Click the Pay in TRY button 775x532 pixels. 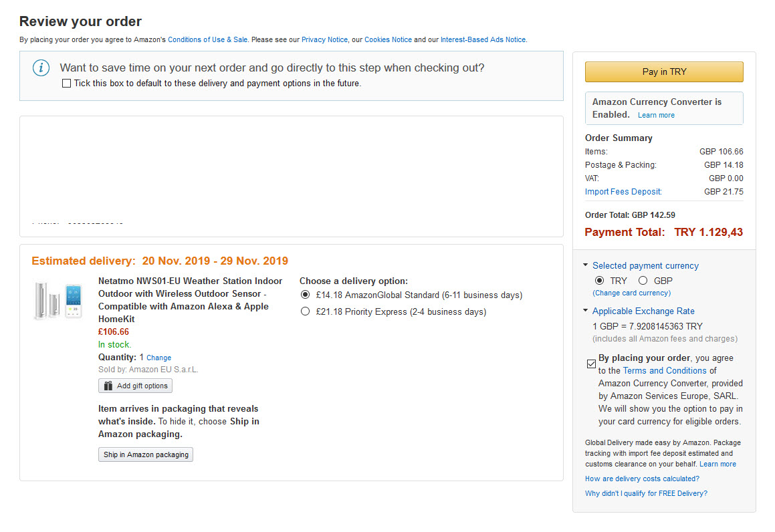664,72
